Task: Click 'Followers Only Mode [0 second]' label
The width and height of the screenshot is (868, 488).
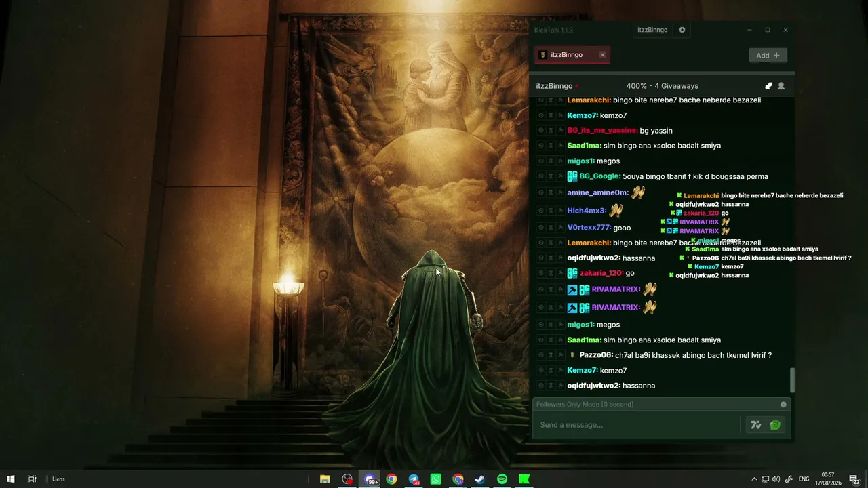Action: [x=585, y=405]
